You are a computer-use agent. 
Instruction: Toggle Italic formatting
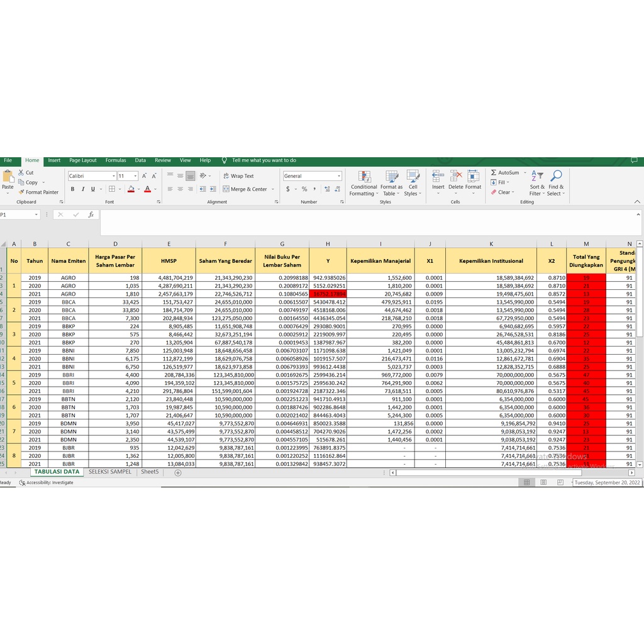click(x=82, y=189)
